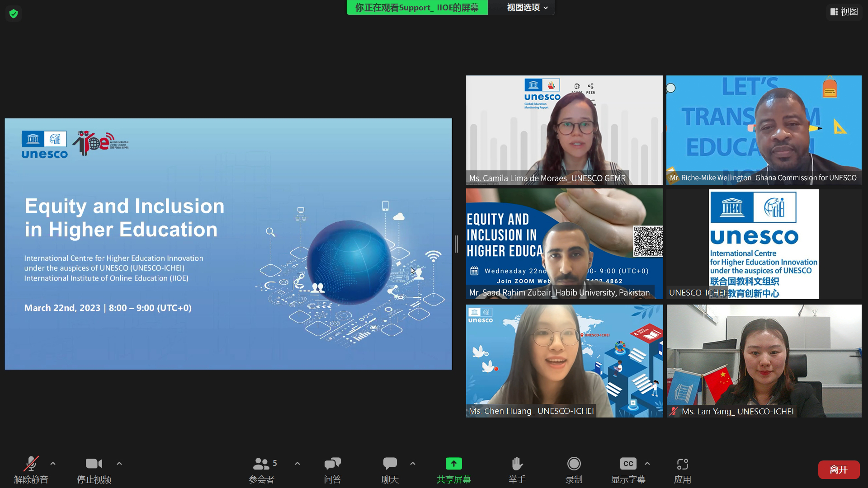Click the red 离开 leave button
This screenshot has height=488, width=868.
coord(839,469)
